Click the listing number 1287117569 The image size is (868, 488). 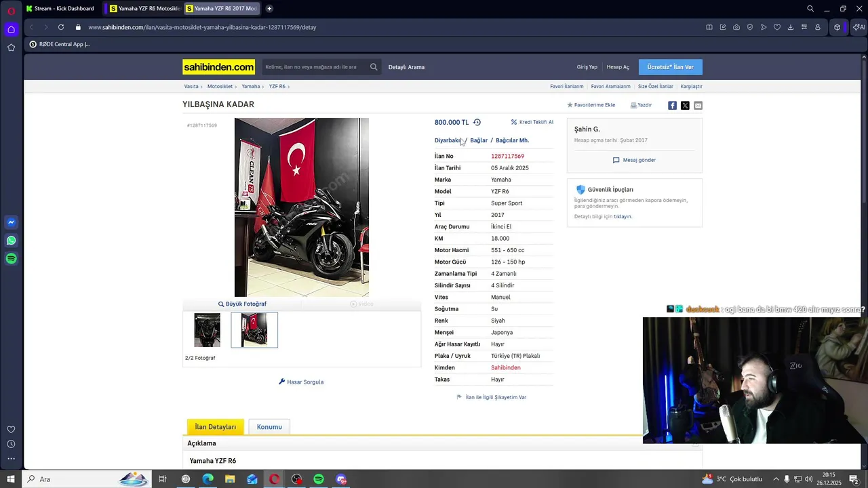[x=507, y=157]
